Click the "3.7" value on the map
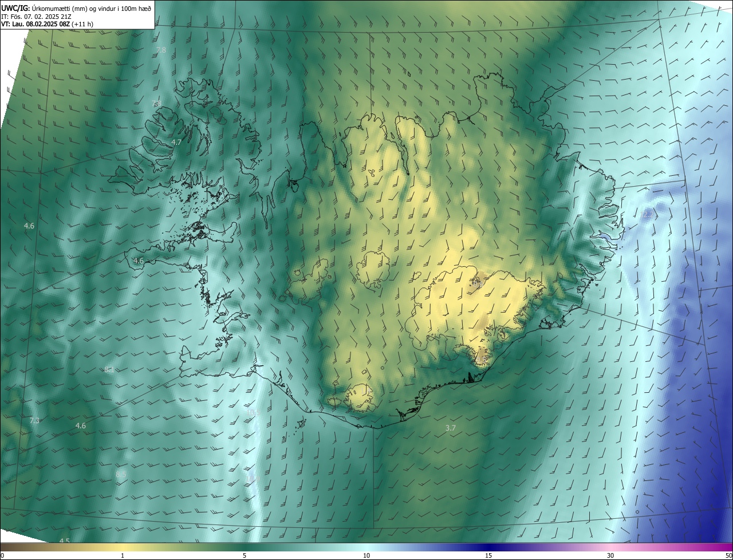 click(x=451, y=428)
